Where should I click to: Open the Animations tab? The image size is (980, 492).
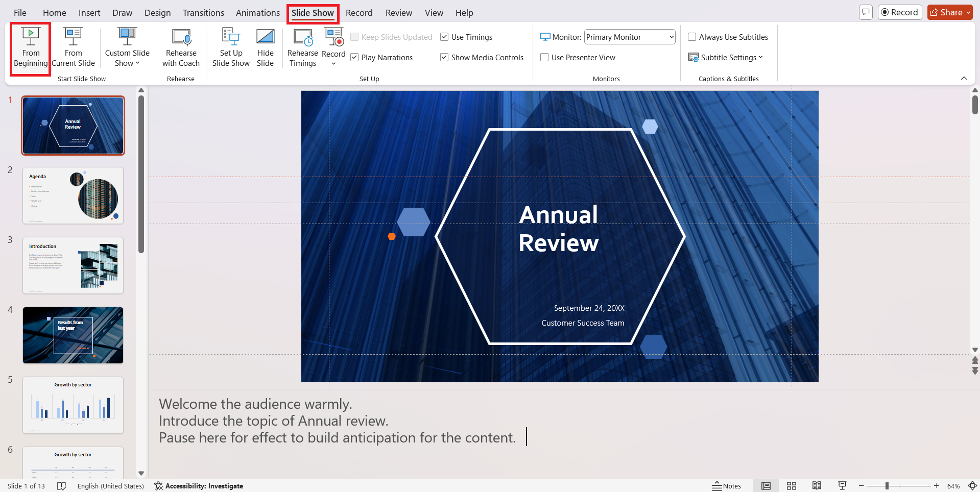[x=258, y=13]
